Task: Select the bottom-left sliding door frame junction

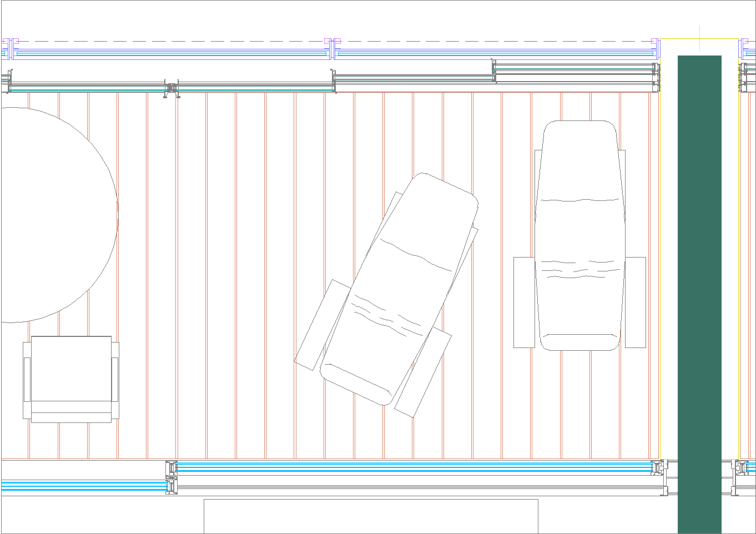Action: [172, 477]
